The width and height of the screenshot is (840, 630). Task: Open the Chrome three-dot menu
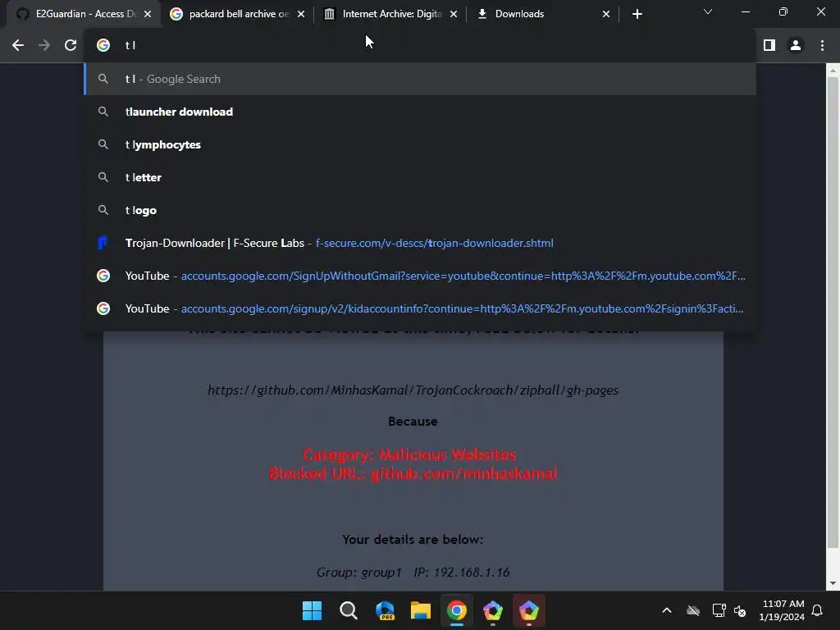pyautogui.click(x=822, y=46)
